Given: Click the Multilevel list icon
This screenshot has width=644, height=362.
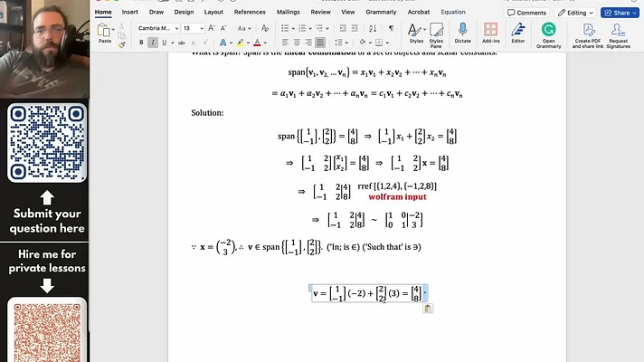Looking at the screenshot, I should pyautogui.click(x=319, y=28).
